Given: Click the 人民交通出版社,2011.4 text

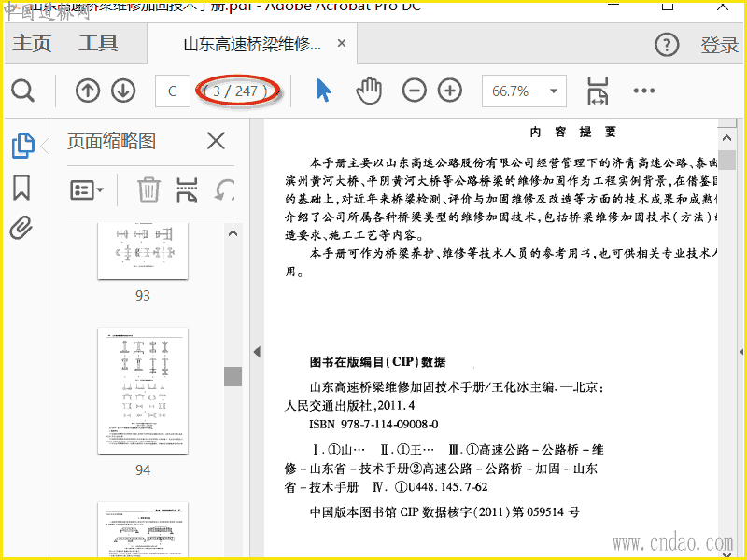Looking at the screenshot, I should click(349, 406).
